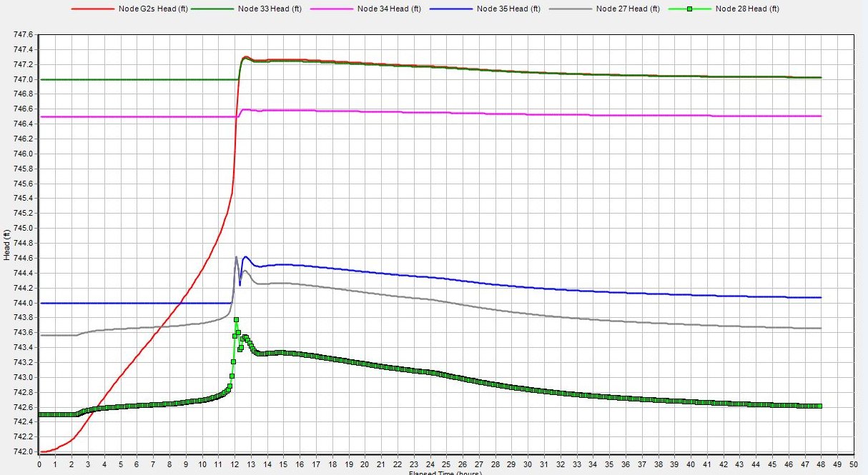Click the 42 tick label on time axis

click(x=724, y=463)
